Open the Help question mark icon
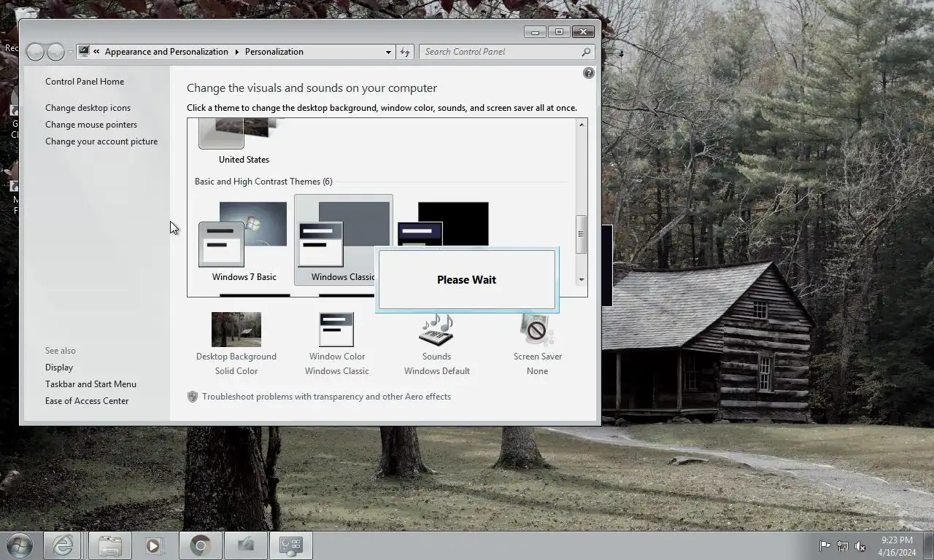934x560 pixels. click(589, 73)
